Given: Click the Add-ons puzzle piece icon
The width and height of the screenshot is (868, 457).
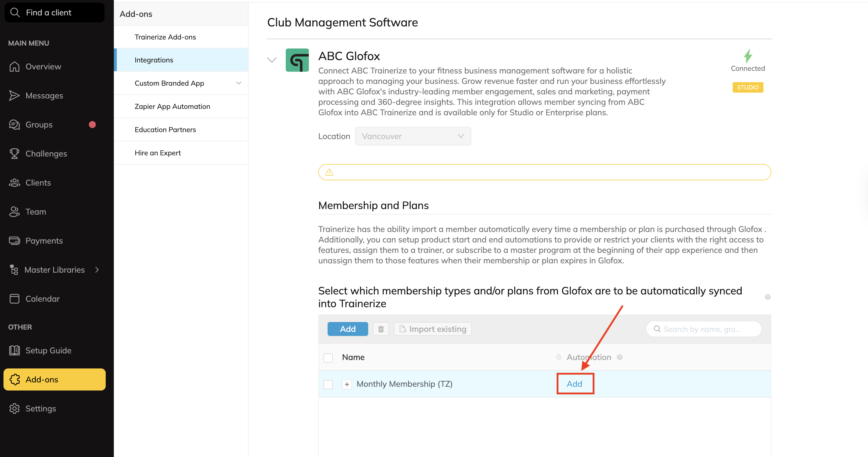Looking at the screenshot, I should tap(15, 379).
